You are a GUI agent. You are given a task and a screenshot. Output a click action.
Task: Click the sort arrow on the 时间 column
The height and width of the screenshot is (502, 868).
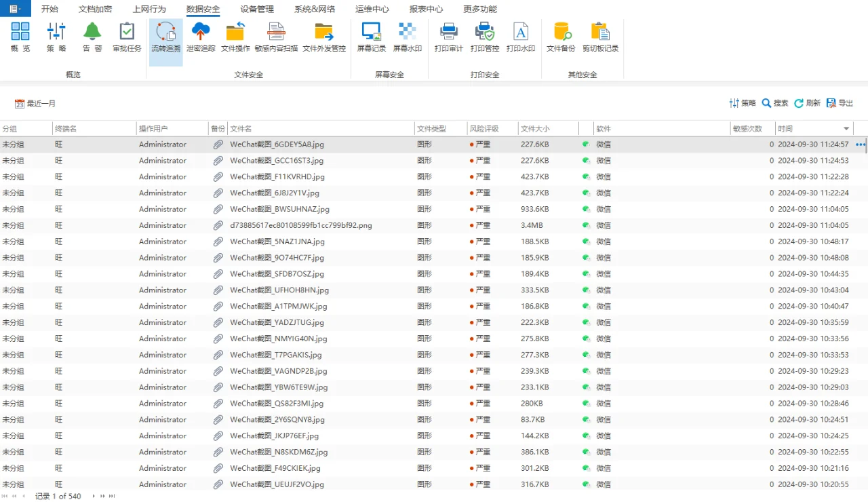[x=846, y=129]
